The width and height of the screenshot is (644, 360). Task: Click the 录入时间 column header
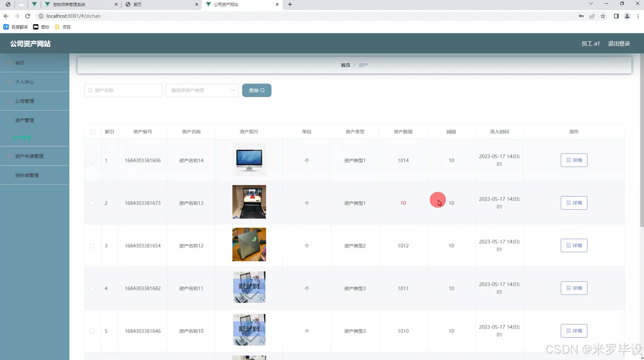tap(499, 132)
